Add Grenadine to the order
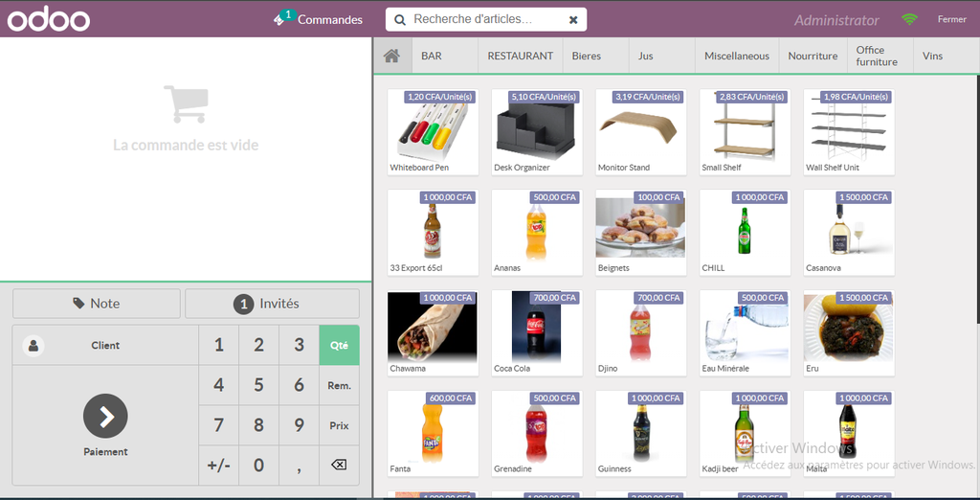 click(537, 433)
